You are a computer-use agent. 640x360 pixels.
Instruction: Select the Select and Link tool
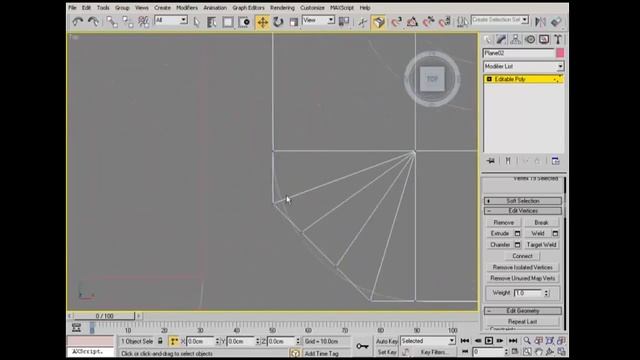coord(111,22)
